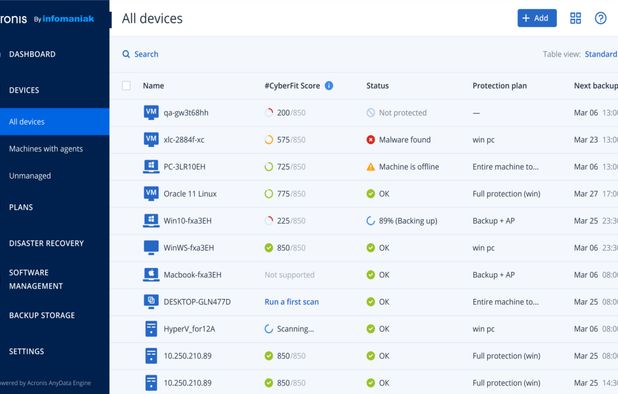Click VM icon for Oracle 11 Linux
618x394 pixels.
[151, 193]
